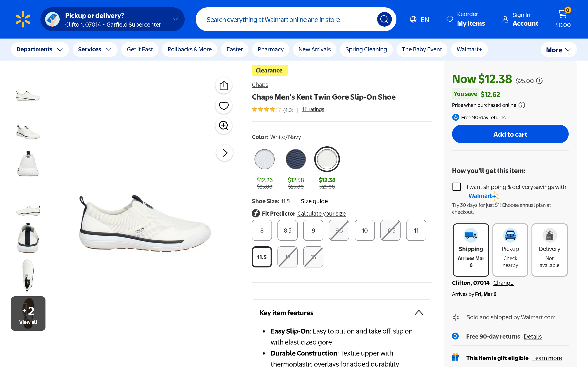Click the zoom-in image magnifier icon

[223, 126]
